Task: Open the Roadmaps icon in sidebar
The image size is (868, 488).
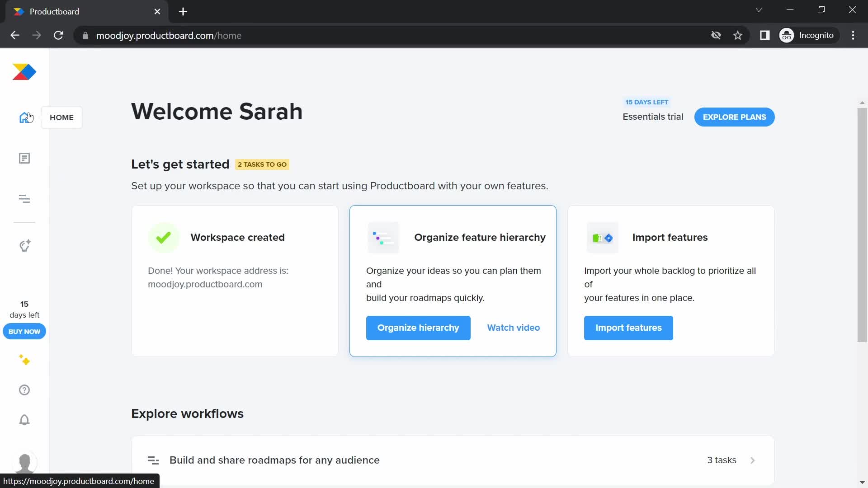Action: coord(24,199)
